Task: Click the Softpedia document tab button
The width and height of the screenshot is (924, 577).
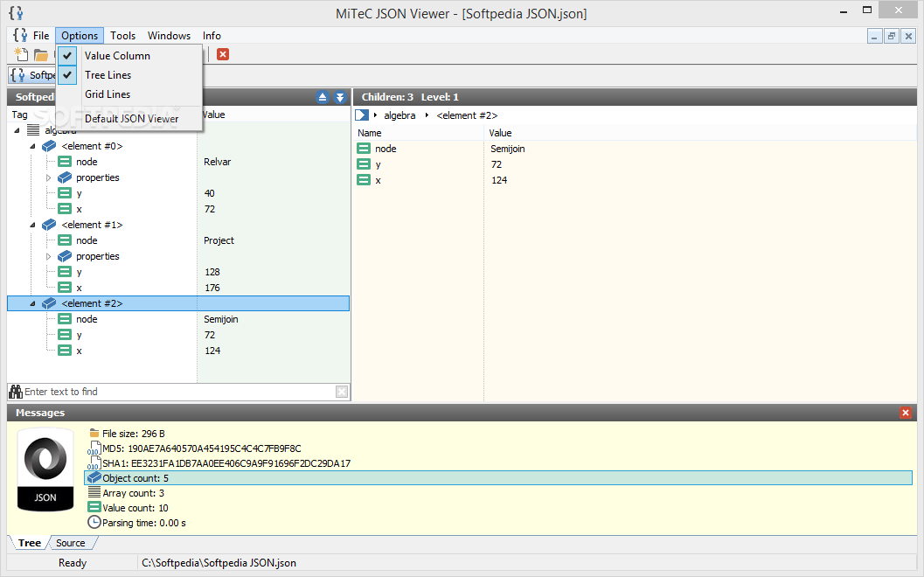Action: [33, 75]
